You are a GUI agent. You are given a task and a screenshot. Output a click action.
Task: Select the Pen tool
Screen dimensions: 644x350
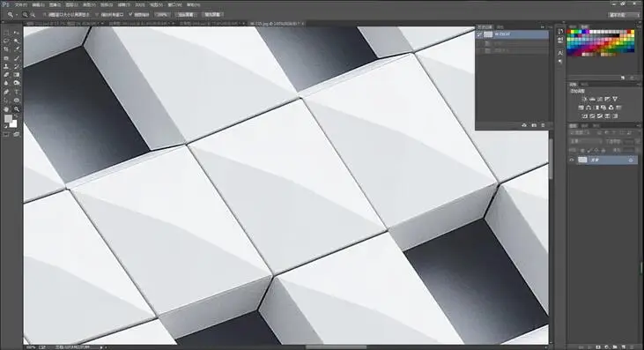[x=6, y=92]
